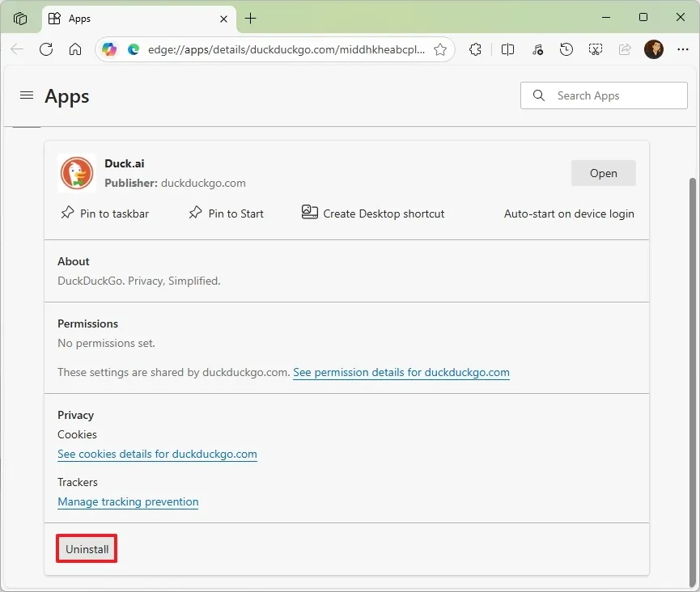Open browsing history via the clock icon

tap(566, 49)
